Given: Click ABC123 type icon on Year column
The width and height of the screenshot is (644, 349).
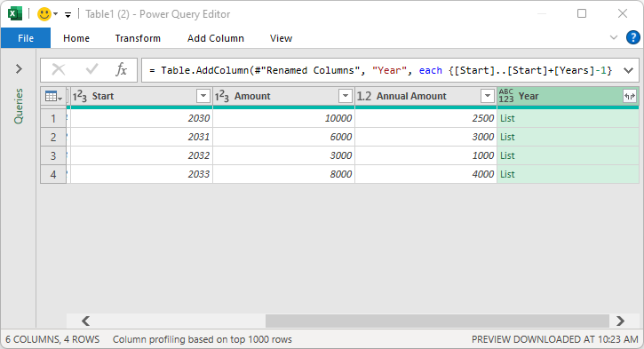Looking at the screenshot, I should [x=506, y=96].
